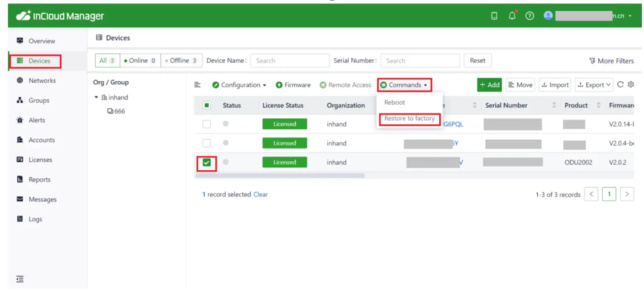The image size is (644, 294).
Task: Click the V2.0.2 firmware cell
Action: pos(618,162)
